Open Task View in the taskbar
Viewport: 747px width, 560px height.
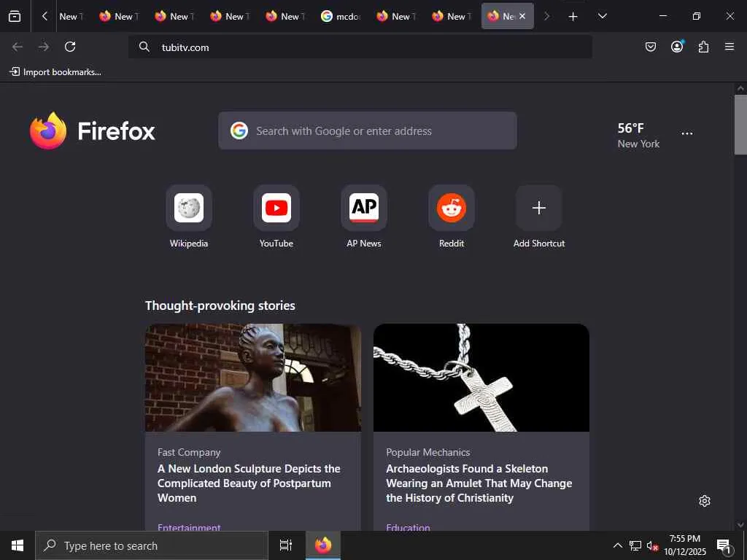pos(286,545)
